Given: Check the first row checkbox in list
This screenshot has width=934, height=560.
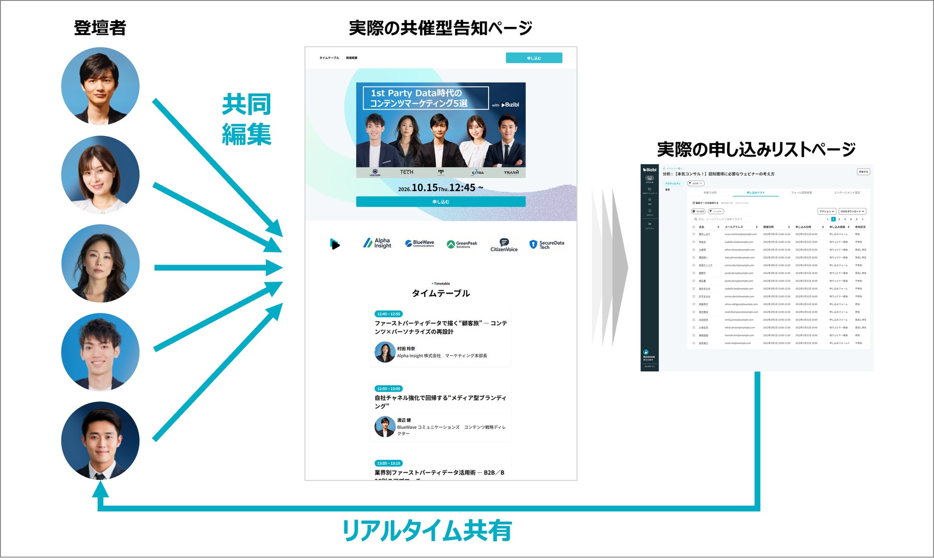Looking at the screenshot, I should click(x=694, y=234).
